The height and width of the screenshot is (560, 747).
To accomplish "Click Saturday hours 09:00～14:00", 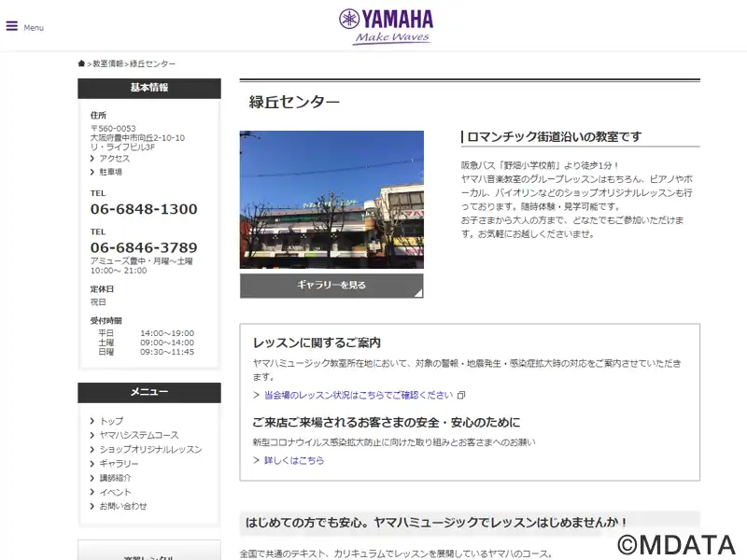I will (x=167, y=343).
